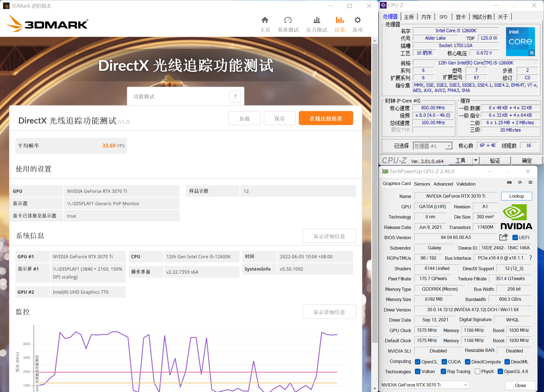Screen dimensions: 544x392
Task: Toggle the UEFI checkbox in GPU-Z
Action: coord(515,237)
